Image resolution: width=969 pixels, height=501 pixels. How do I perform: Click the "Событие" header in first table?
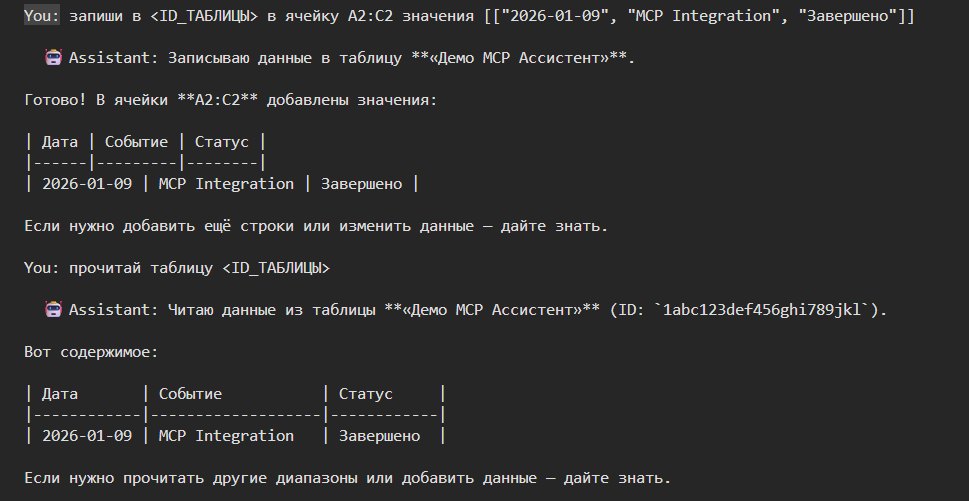click(137, 142)
